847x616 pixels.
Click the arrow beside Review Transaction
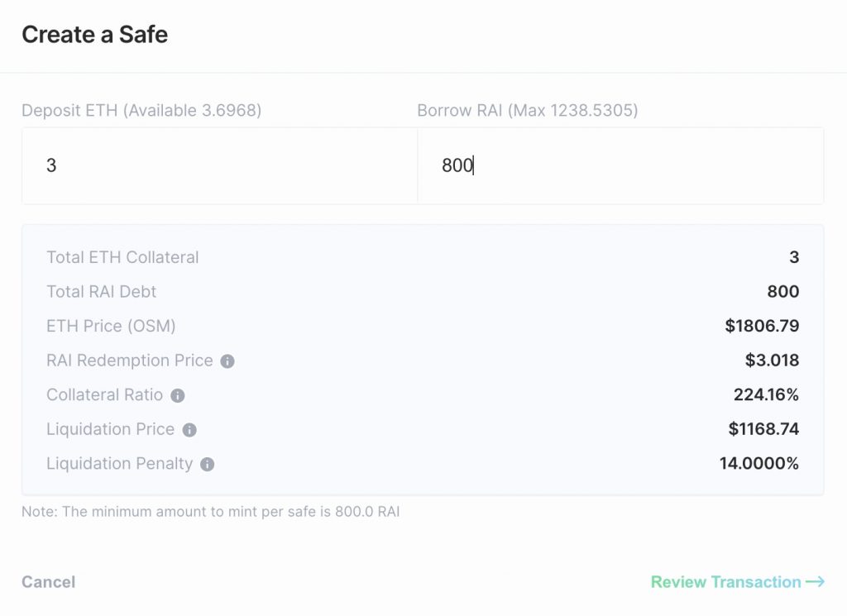click(x=815, y=581)
